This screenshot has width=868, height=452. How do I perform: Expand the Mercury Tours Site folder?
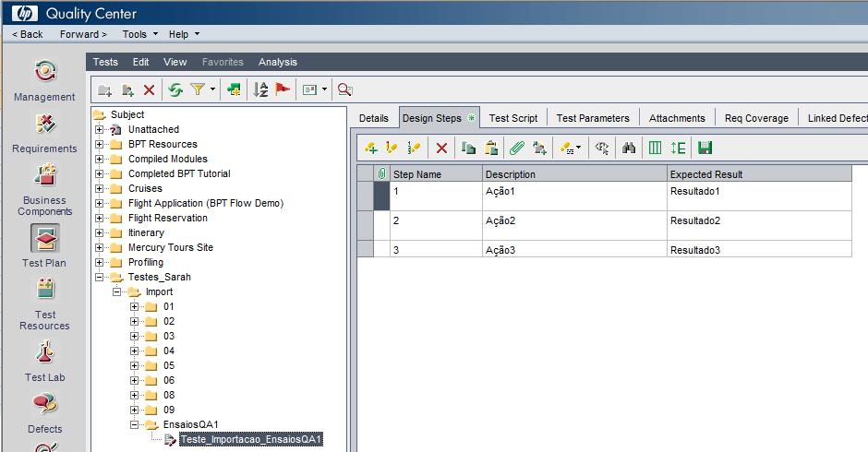pos(99,247)
